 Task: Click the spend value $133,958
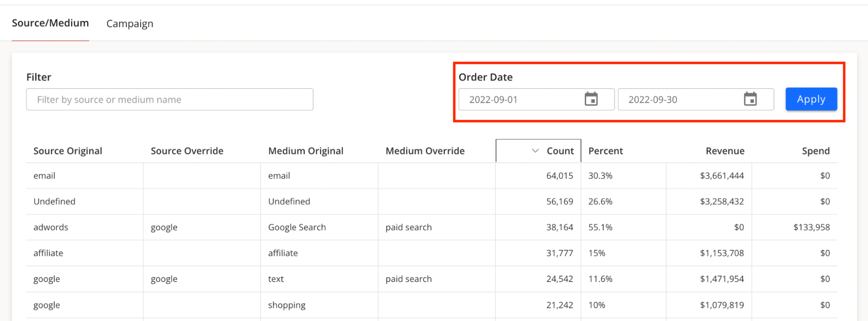812,227
